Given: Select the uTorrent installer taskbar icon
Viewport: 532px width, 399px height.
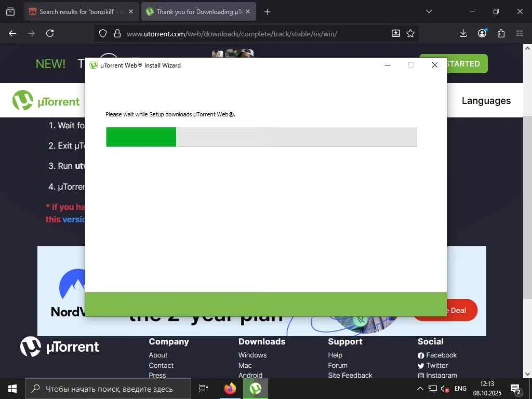Looking at the screenshot, I should pos(256,389).
